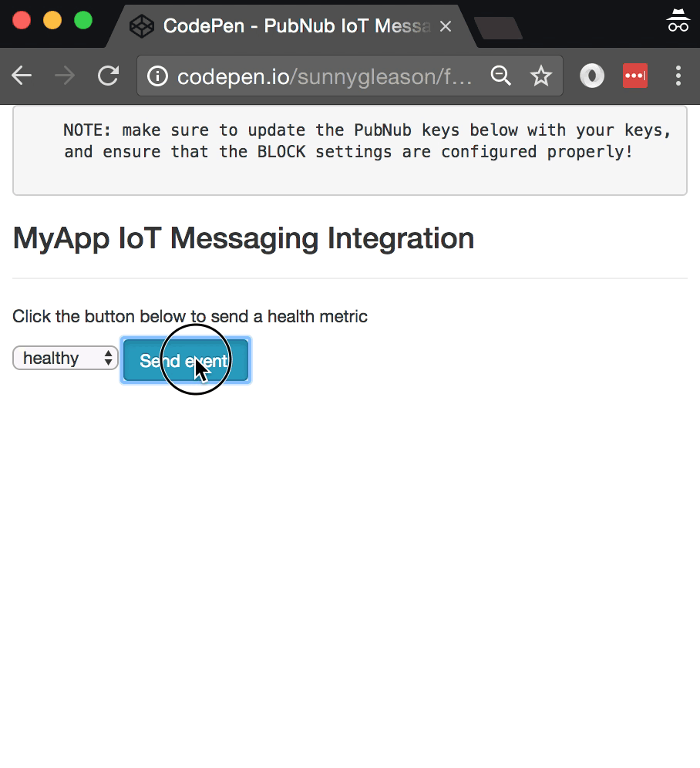Close the window with red button
This screenshot has height=768, width=700.
[x=22, y=21]
